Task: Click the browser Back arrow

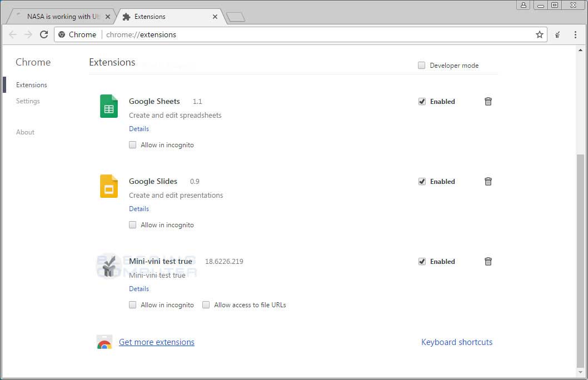Action: (13, 35)
